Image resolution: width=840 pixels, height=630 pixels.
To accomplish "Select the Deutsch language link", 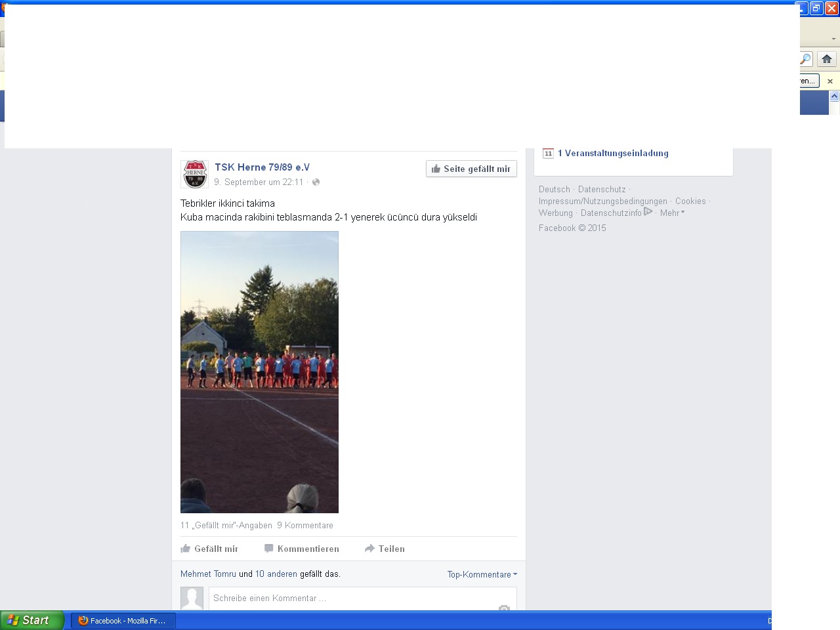I will coord(555,190).
